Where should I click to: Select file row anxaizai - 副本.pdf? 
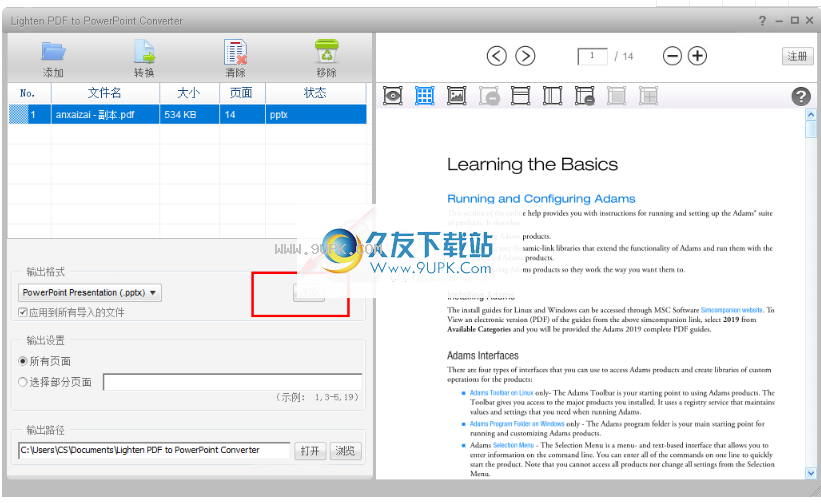[x=187, y=114]
